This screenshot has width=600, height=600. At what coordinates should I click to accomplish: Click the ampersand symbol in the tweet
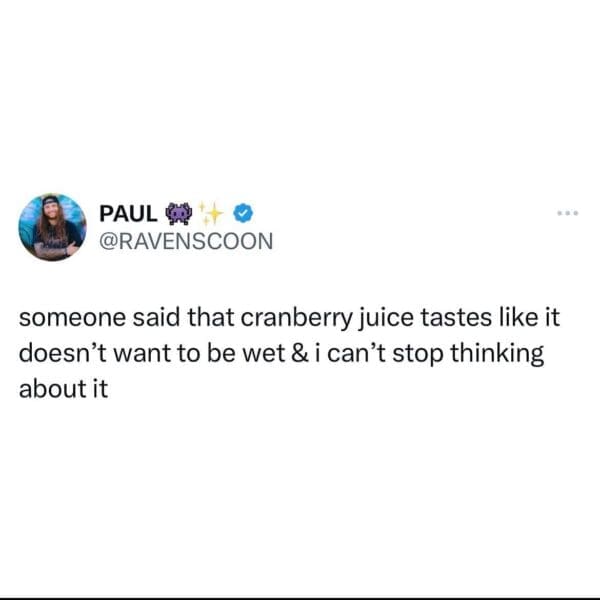[299, 353]
